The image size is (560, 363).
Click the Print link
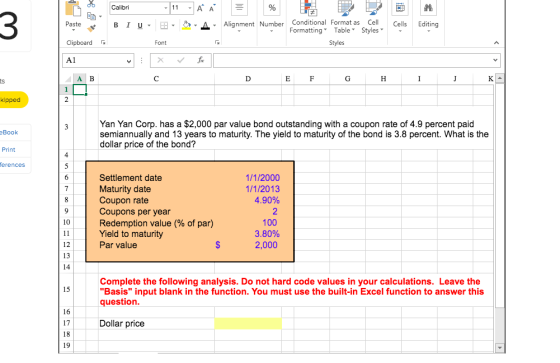point(8,150)
